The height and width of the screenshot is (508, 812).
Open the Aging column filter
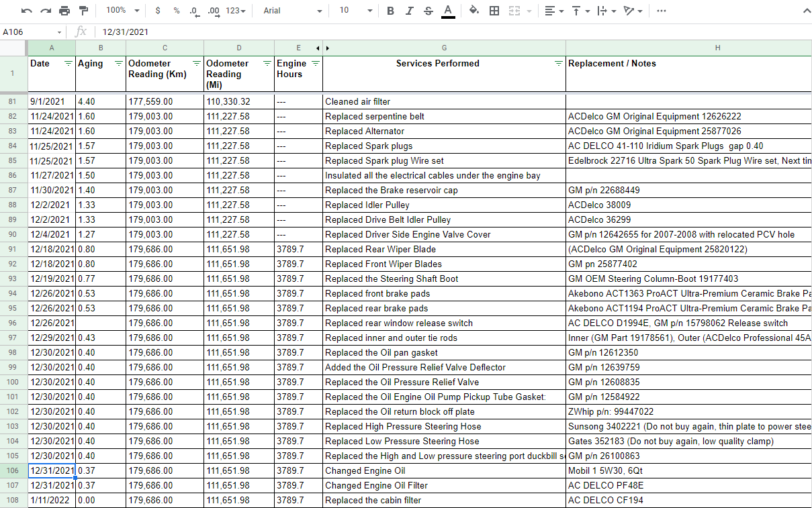point(119,64)
